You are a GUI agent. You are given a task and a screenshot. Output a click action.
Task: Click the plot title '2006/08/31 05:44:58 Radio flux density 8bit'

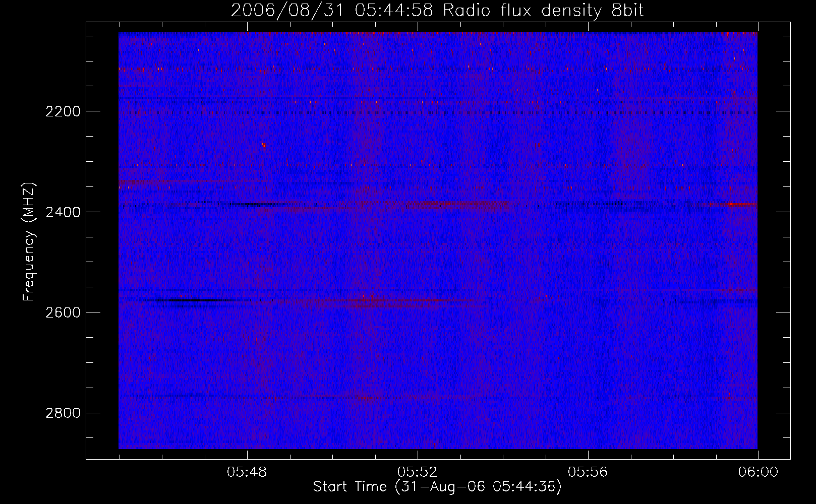[x=438, y=11]
